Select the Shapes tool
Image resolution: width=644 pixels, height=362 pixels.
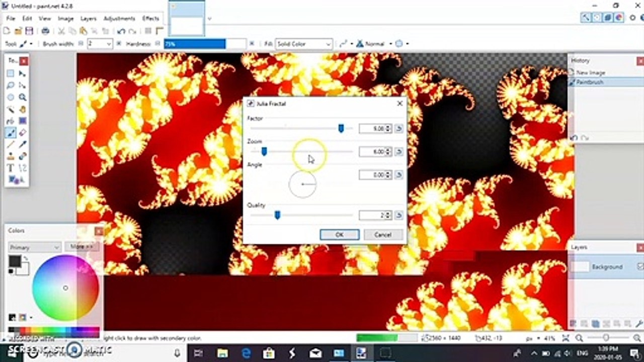[x=14, y=179]
